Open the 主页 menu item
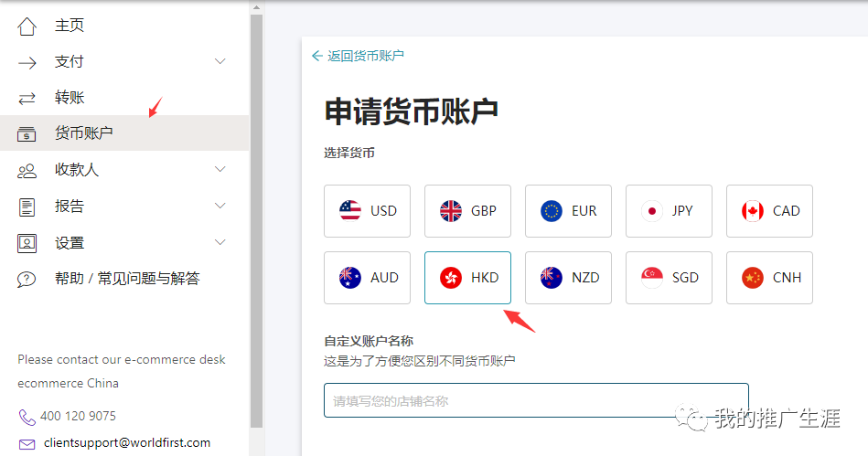Screen dimensions: 868x456 pyautogui.click(x=70, y=26)
